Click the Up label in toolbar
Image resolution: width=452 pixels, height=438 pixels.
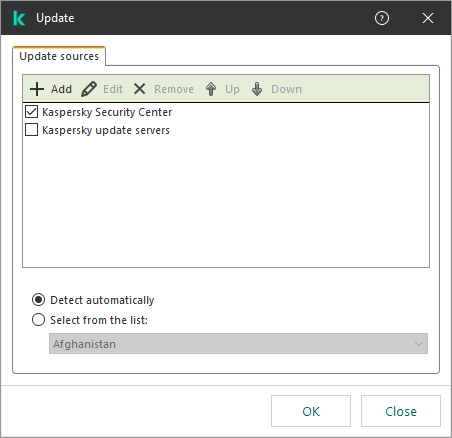(232, 89)
